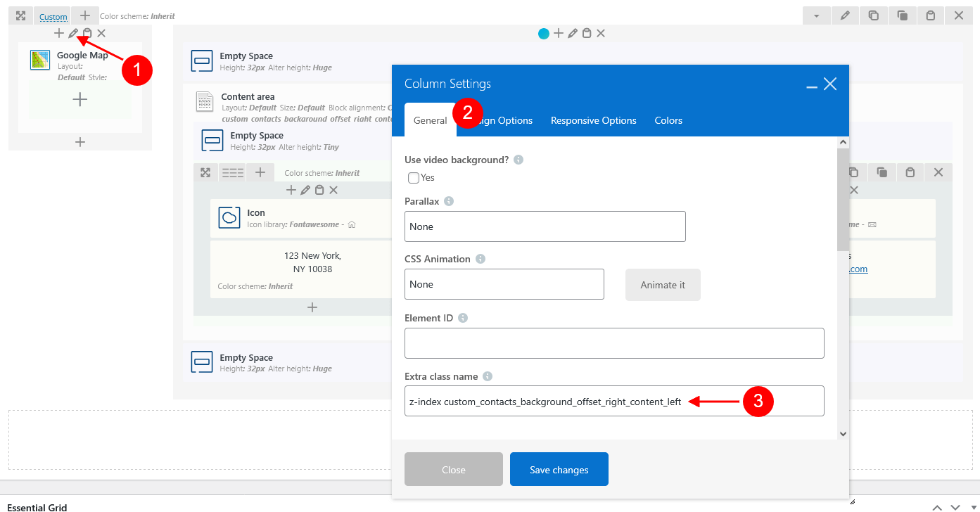The height and width of the screenshot is (512, 980).
Task: Add element below Google Map in green area
Action: click(80, 99)
